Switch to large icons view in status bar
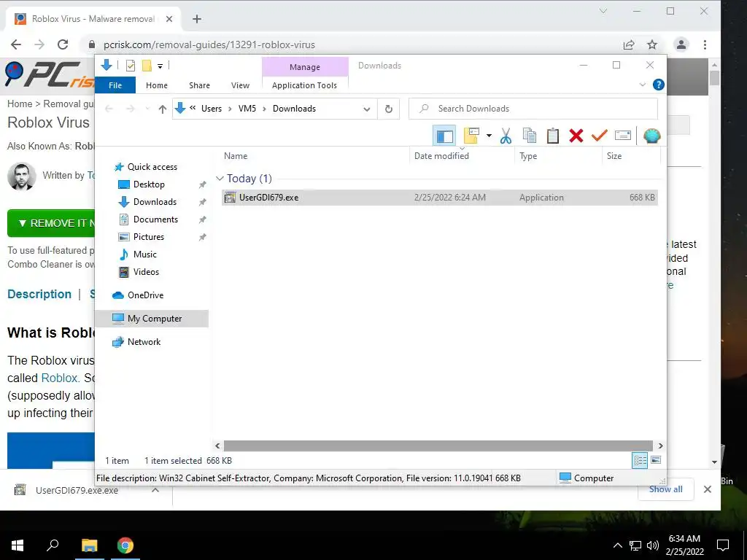Viewport: 747px width, 560px height. (656, 460)
